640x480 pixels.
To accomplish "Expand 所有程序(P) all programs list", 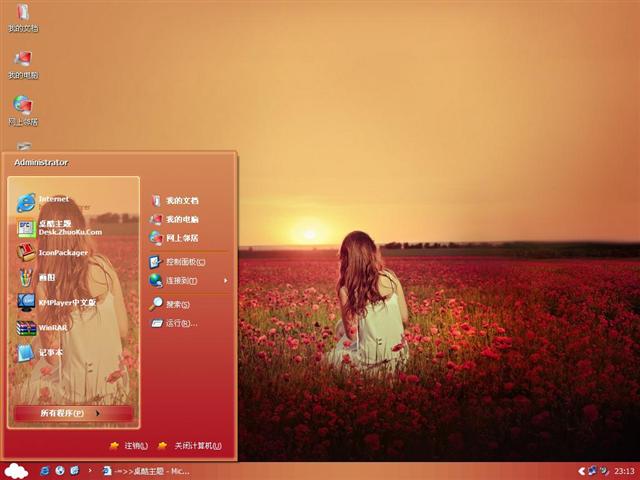I will click(x=74, y=413).
